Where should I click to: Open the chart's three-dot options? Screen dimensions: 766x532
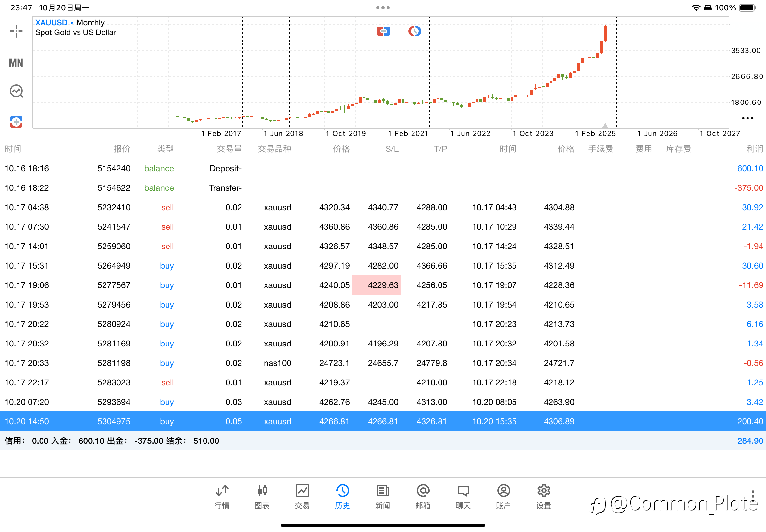coord(747,118)
